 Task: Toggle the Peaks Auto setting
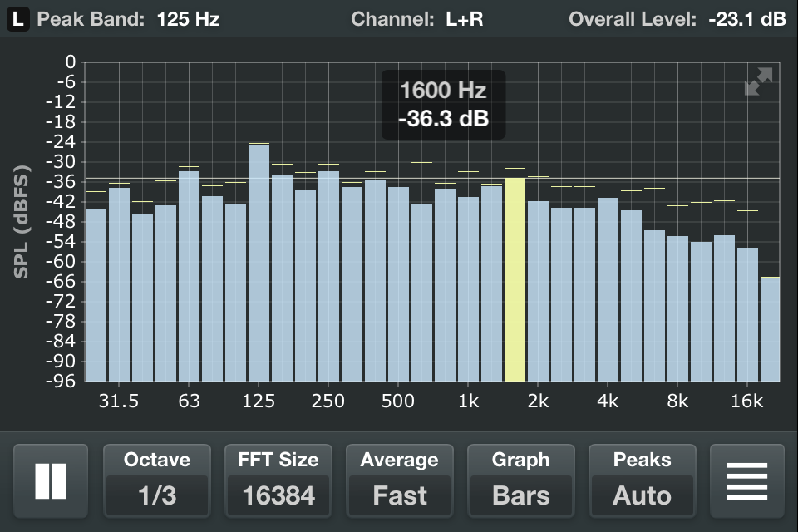(x=643, y=481)
